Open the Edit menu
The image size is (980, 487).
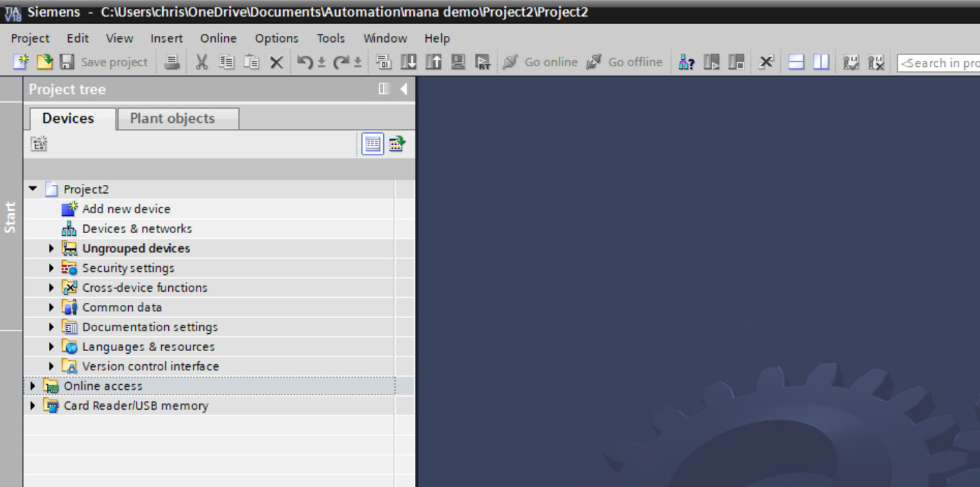click(78, 38)
